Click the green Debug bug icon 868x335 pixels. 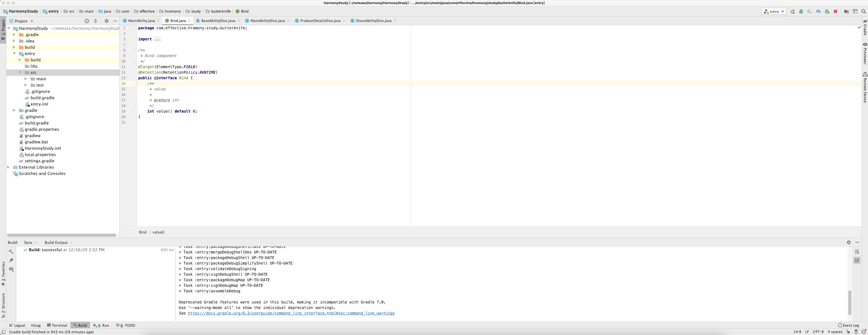click(x=801, y=11)
